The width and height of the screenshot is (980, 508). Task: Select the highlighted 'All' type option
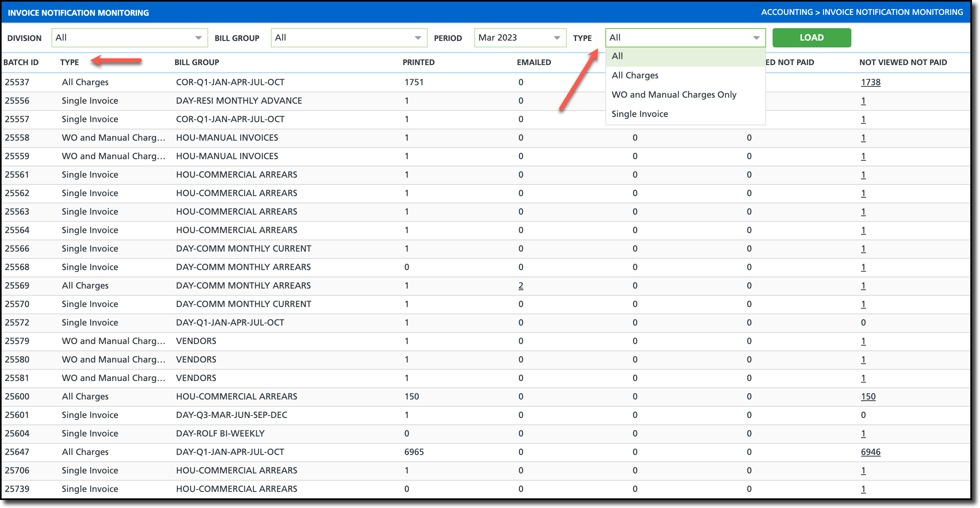click(x=617, y=56)
